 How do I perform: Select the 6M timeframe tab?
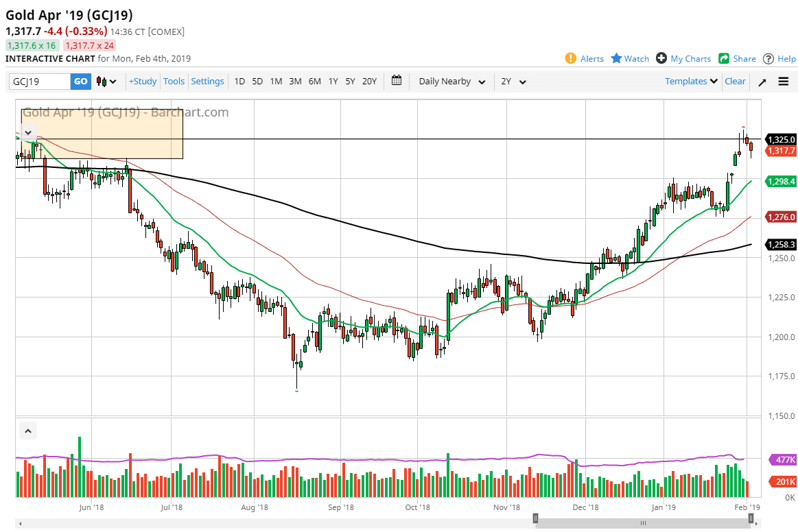tap(314, 81)
